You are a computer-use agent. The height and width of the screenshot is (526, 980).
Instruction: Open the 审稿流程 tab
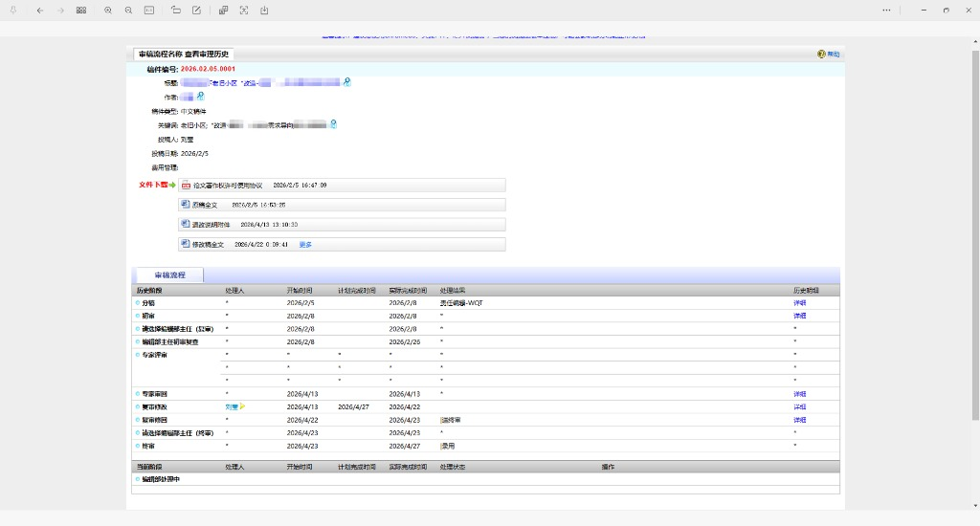(x=169, y=274)
